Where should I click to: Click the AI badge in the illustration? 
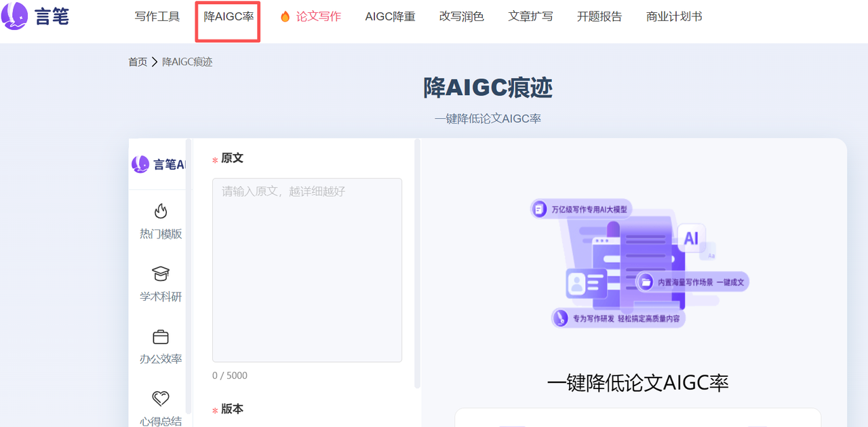tap(691, 238)
